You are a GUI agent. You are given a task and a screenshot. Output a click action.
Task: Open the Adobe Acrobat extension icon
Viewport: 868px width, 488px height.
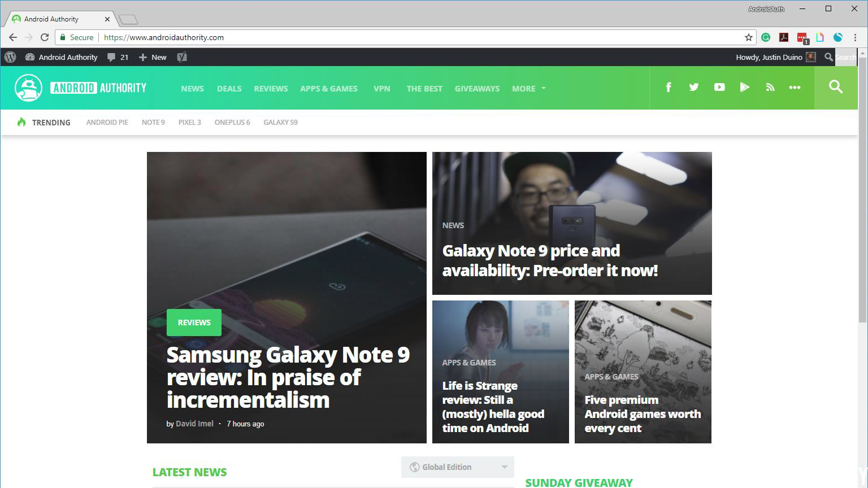784,37
